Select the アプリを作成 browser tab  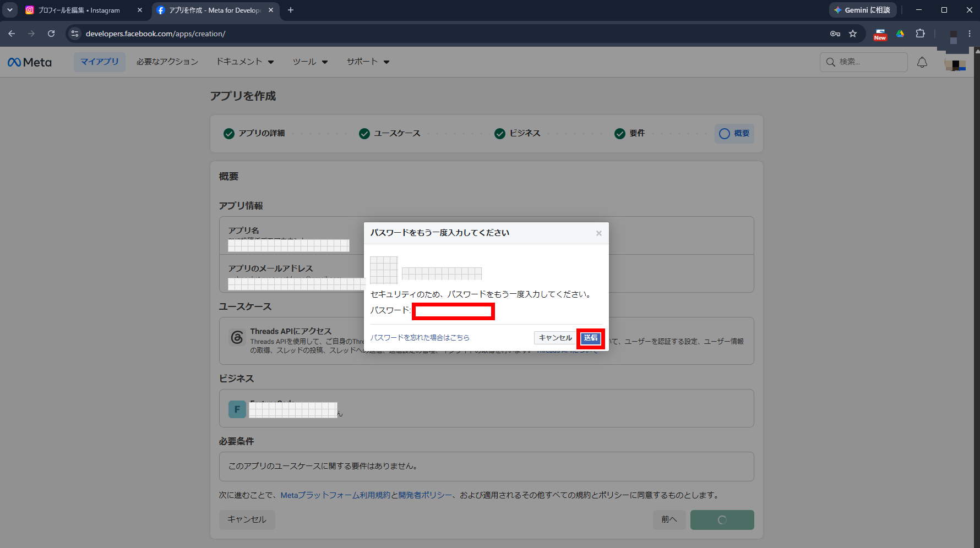215,10
